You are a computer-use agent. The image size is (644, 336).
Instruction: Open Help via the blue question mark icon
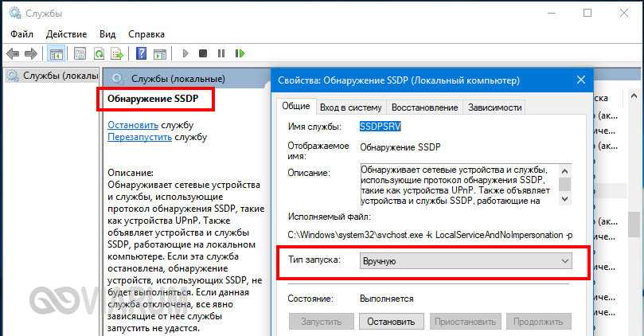point(141,54)
